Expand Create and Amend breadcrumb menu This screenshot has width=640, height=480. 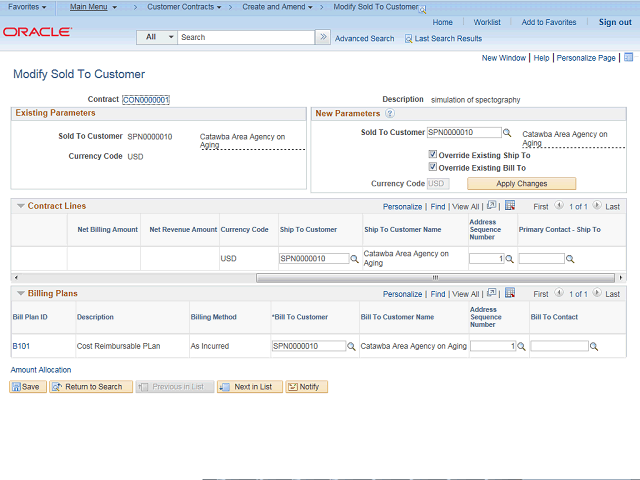click(277, 7)
